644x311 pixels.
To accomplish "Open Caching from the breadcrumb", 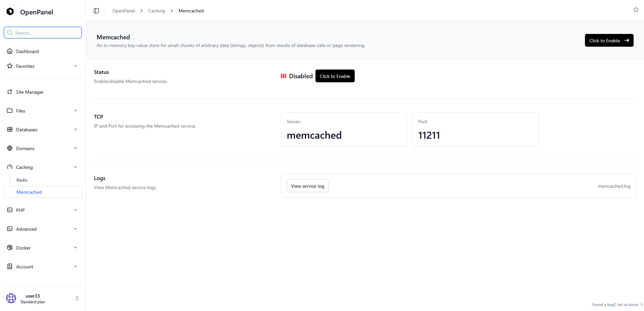I will tap(156, 10).
